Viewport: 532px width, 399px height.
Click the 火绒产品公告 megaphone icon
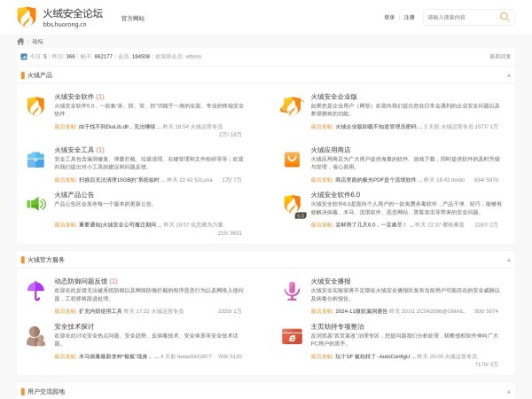pyautogui.click(x=35, y=204)
